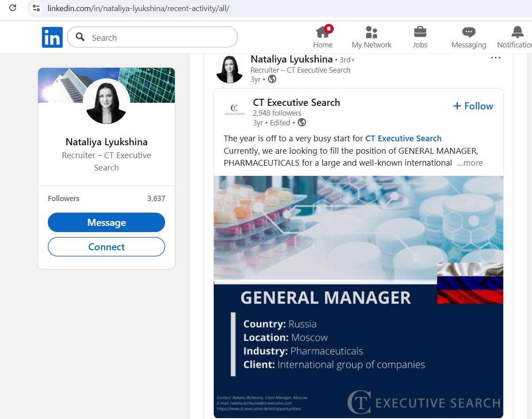Open the Messaging chat icon
Viewport: 532px width, 419px height.
[468, 33]
